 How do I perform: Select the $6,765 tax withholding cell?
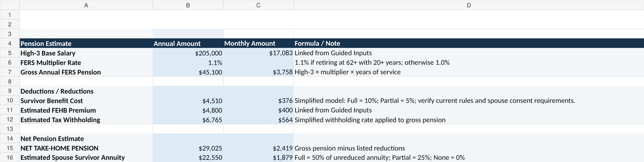[x=188, y=119]
